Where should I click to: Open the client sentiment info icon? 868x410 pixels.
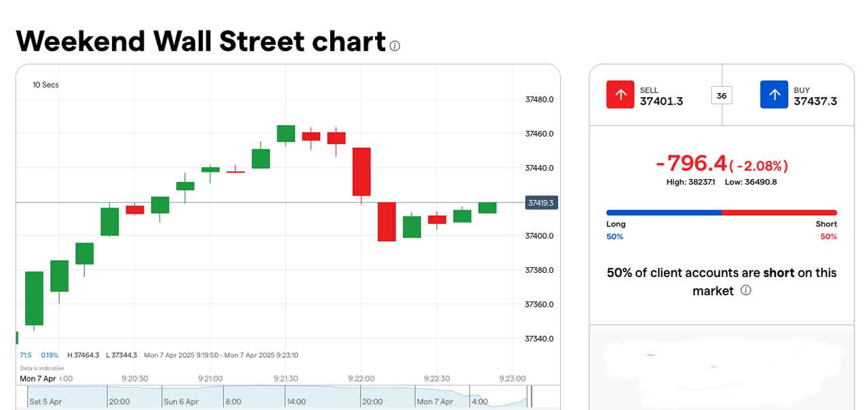tap(745, 291)
